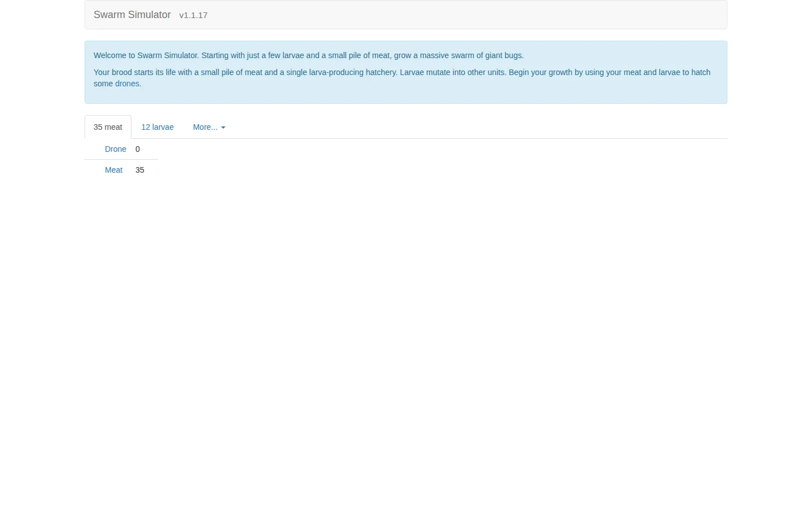Expand the More... dropdown

[x=209, y=127]
